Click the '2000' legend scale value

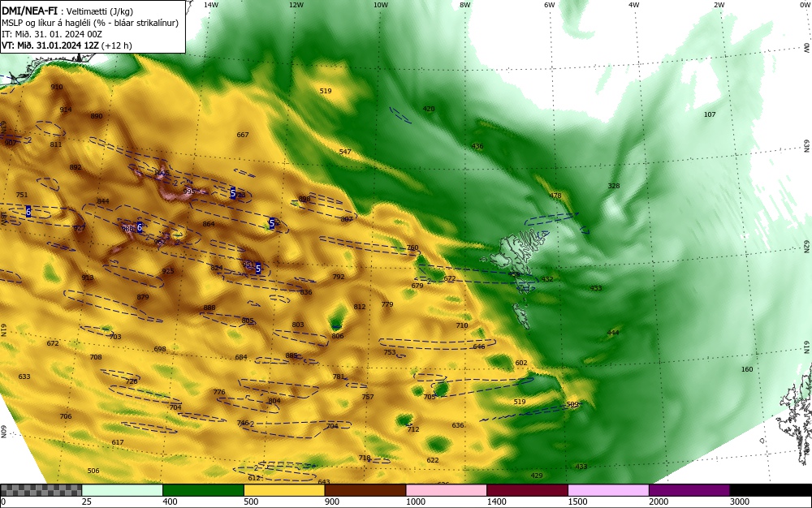(x=659, y=502)
